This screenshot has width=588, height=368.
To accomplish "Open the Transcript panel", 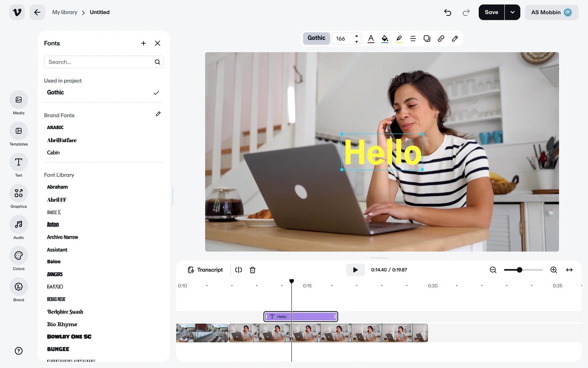I will coord(205,270).
